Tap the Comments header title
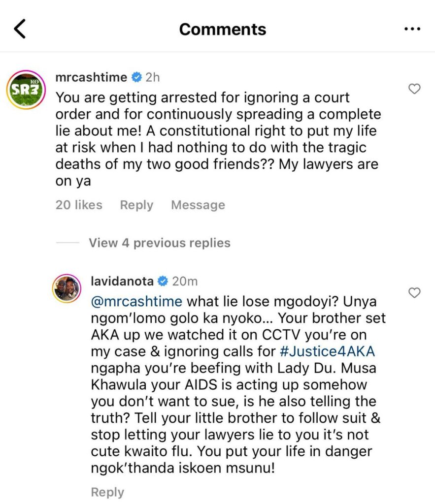 tap(223, 30)
